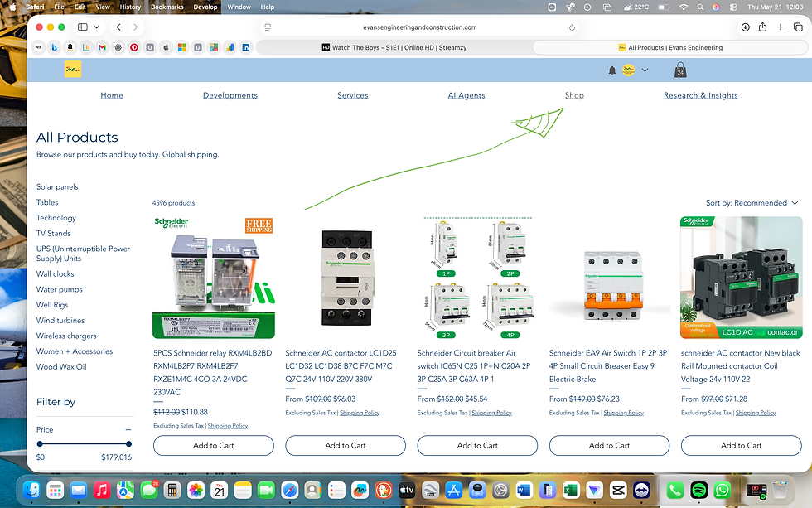Expand the account menu chevron
Viewport: 812px width, 508px height.
click(645, 70)
